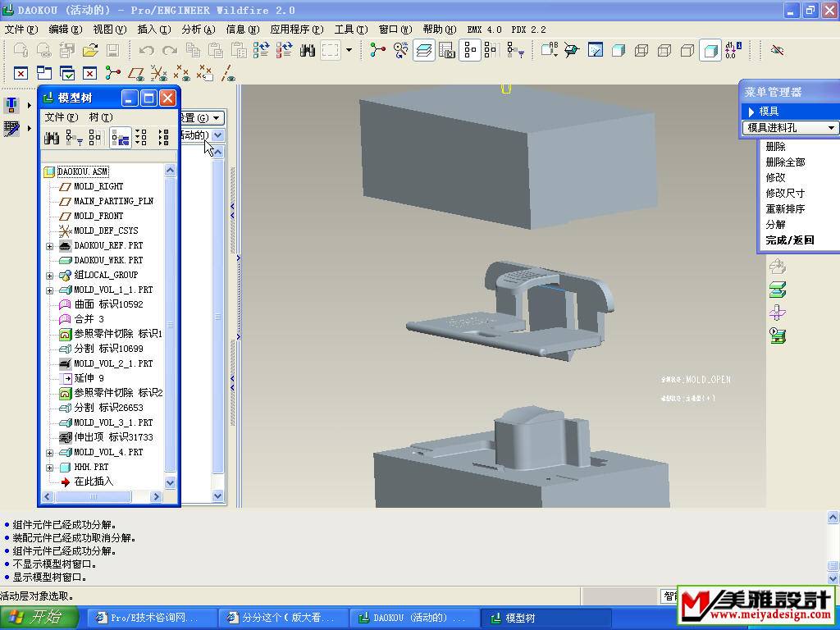This screenshot has width=840, height=630.
Task: Click the reorient view icon
Action: point(572,50)
